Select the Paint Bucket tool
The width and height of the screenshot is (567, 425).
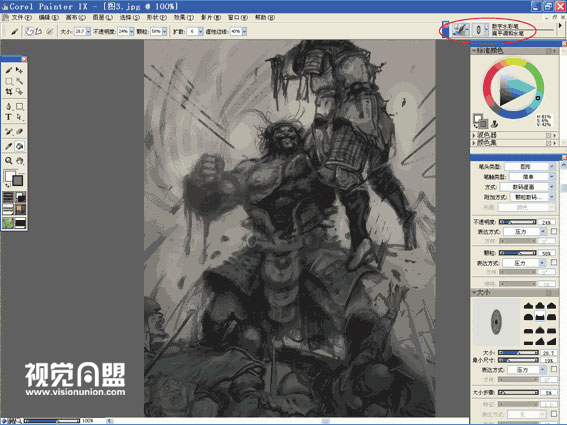click(20, 146)
